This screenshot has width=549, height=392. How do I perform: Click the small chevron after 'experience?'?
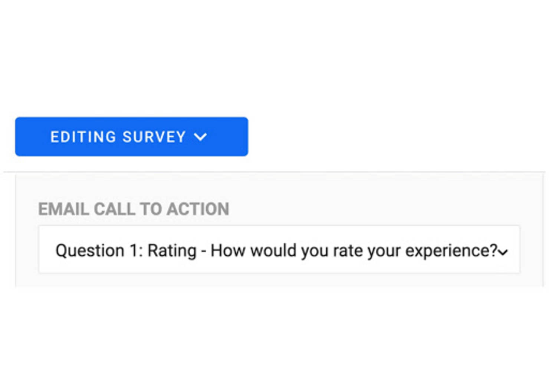click(503, 253)
